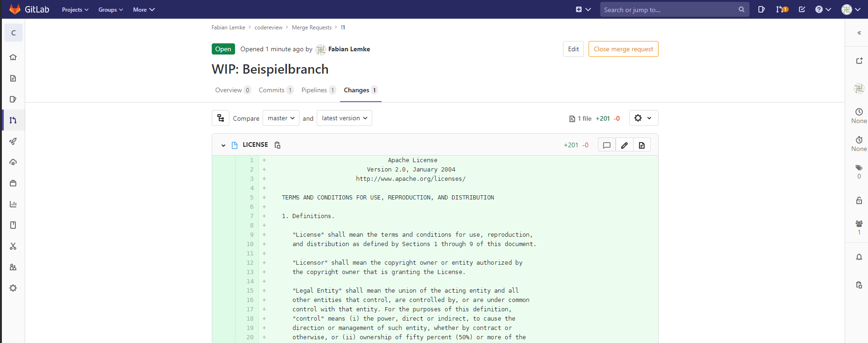Add a to-do in right sidebar
Viewport: 868px width, 343px height.
(x=859, y=61)
